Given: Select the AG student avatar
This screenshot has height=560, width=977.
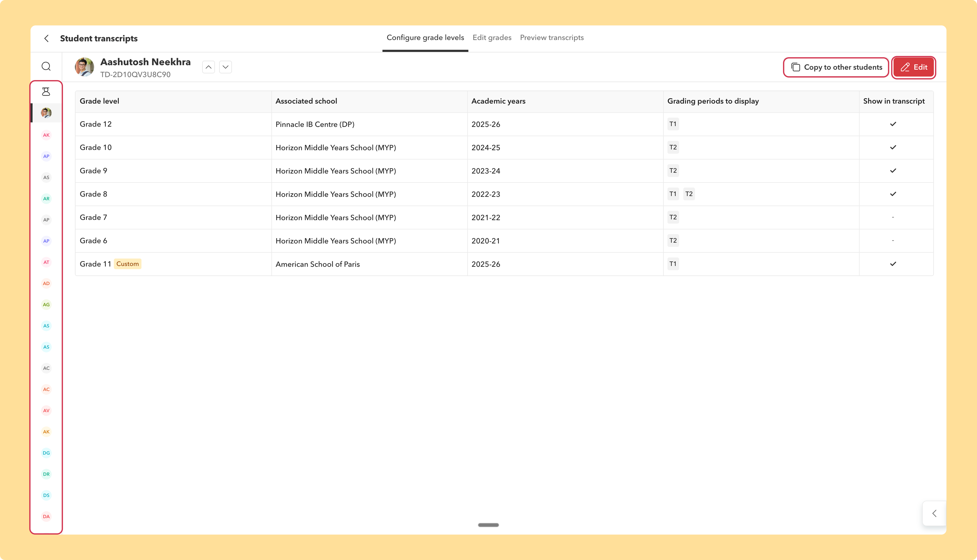Looking at the screenshot, I should [x=46, y=305].
